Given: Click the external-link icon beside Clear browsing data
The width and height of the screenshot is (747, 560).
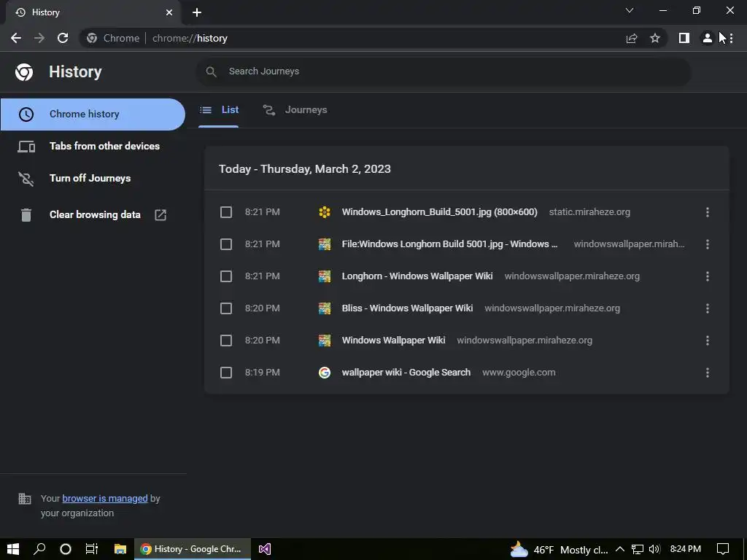Looking at the screenshot, I should [x=160, y=215].
